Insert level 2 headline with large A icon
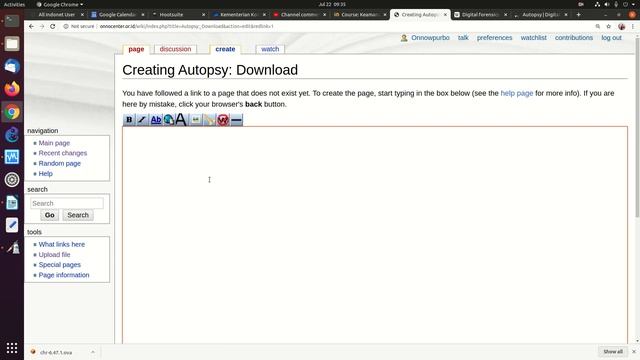 (181, 120)
